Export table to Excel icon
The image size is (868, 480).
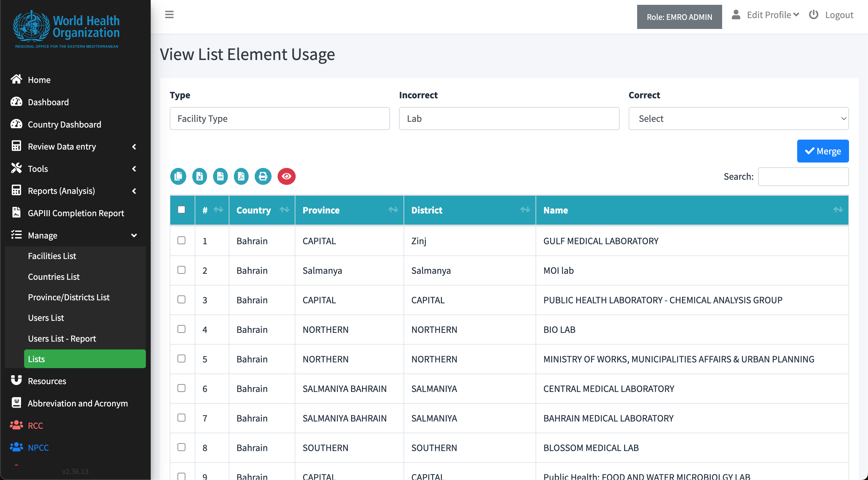point(200,176)
